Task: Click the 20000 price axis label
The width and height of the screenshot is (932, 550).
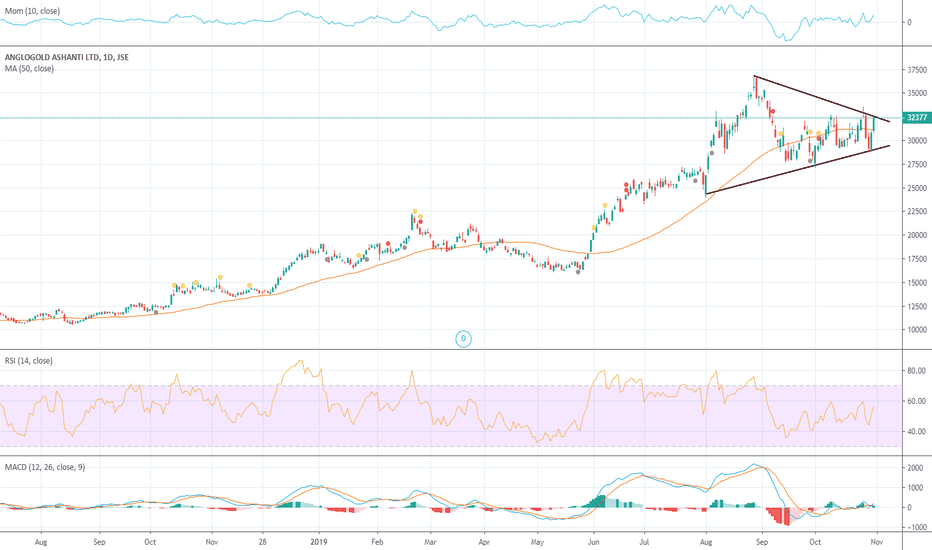Action: pyautogui.click(x=917, y=235)
